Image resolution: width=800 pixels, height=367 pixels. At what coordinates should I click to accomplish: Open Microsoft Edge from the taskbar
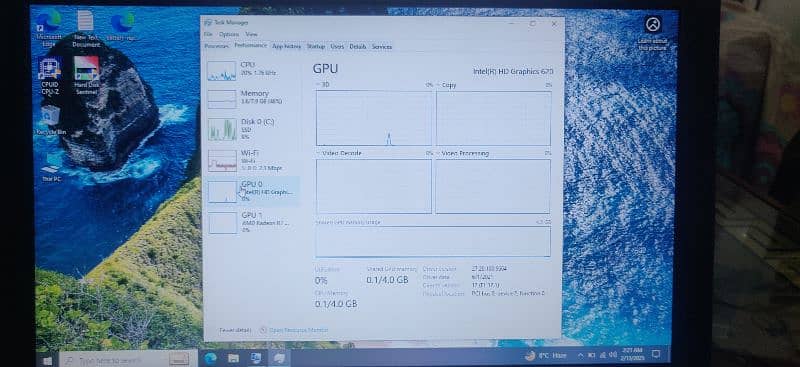[211, 358]
